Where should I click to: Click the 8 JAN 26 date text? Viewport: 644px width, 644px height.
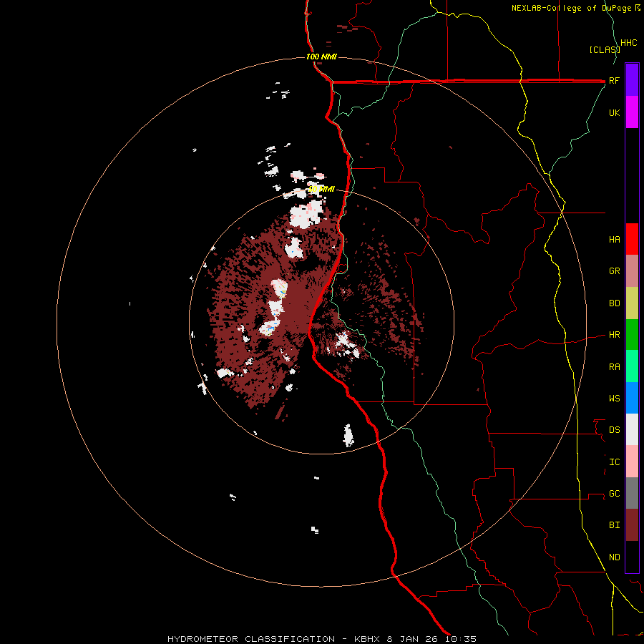[x=414, y=639]
